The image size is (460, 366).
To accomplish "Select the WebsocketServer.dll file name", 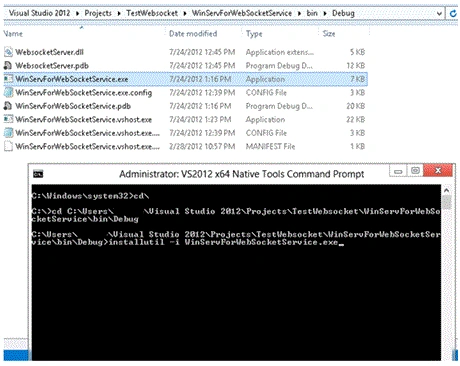I will [x=49, y=52].
